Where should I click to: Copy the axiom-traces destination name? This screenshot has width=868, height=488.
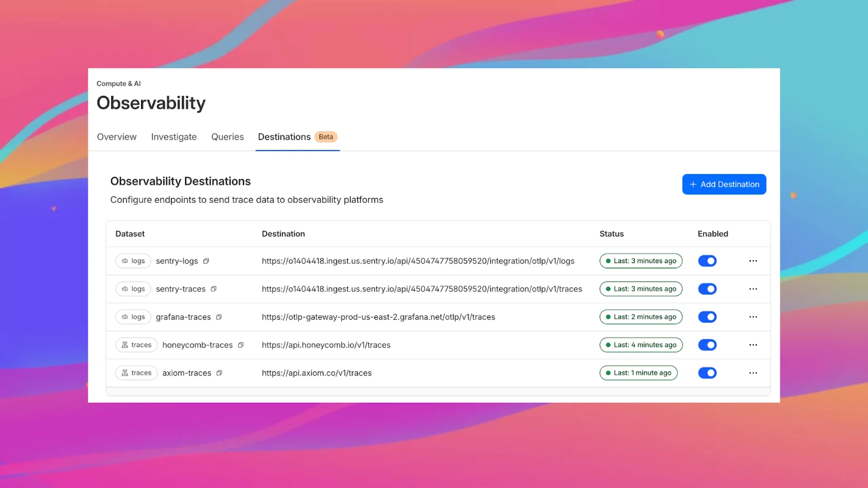pyautogui.click(x=219, y=373)
